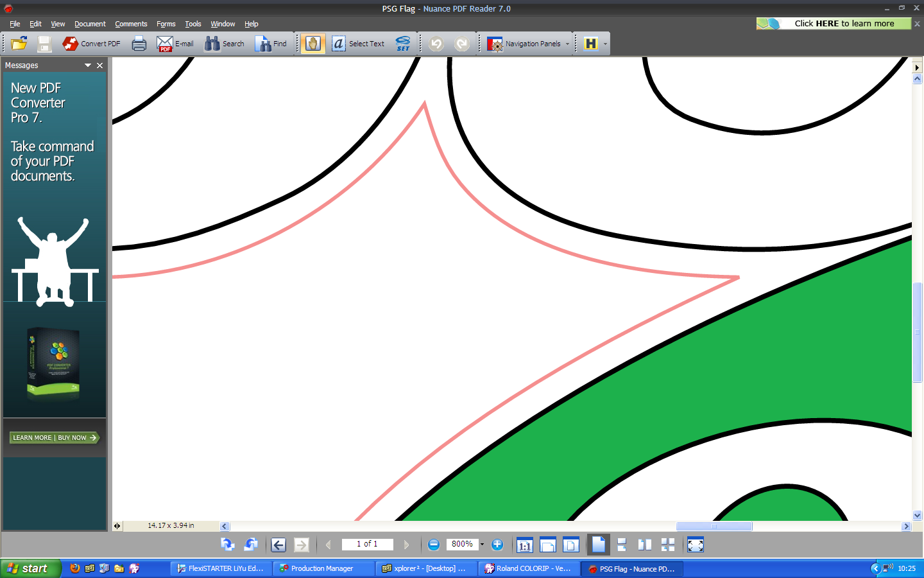Click the LEARN MORE | BUY NOW button

[54, 438]
